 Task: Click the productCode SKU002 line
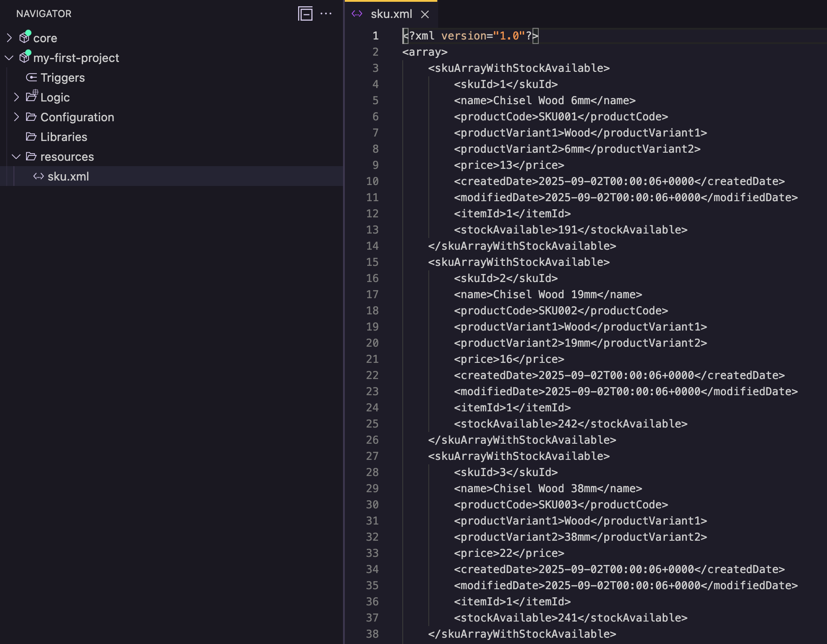click(x=561, y=310)
